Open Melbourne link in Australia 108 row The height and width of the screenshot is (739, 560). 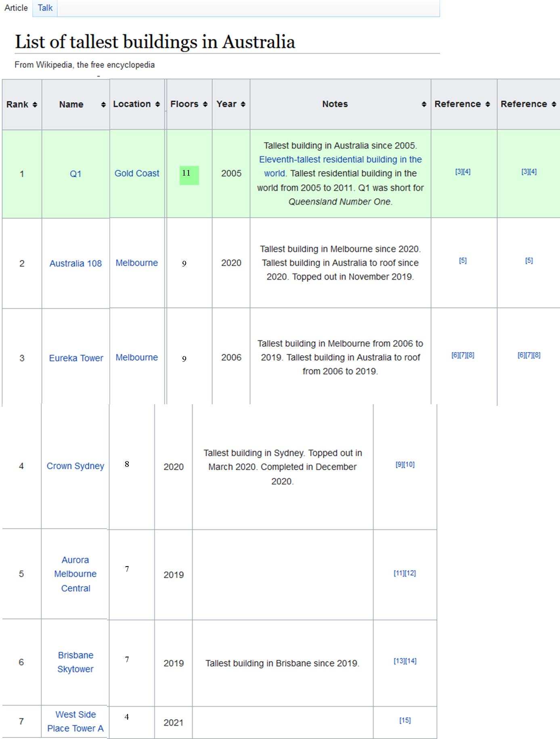[x=137, y=263]
